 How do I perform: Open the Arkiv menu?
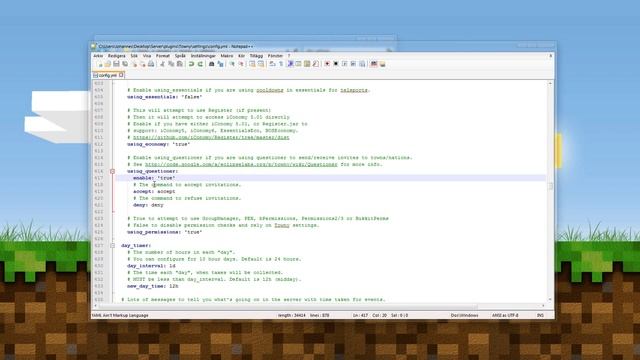click(98, 56)
